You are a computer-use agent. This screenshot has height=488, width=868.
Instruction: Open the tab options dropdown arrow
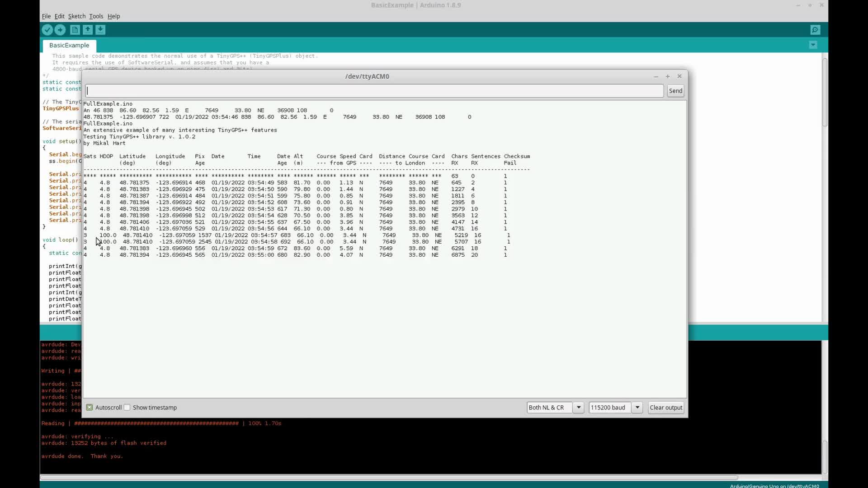pyautogui.click(x=813, y=45)
